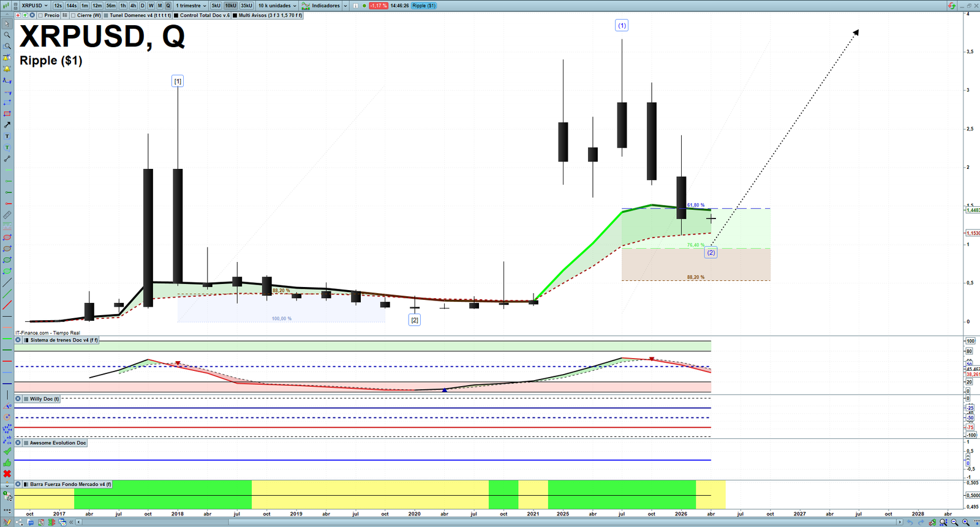Click the blue X icon next to Precio
Image resolution: width=980 pixels, height=527 pixels.
point(32,15)
